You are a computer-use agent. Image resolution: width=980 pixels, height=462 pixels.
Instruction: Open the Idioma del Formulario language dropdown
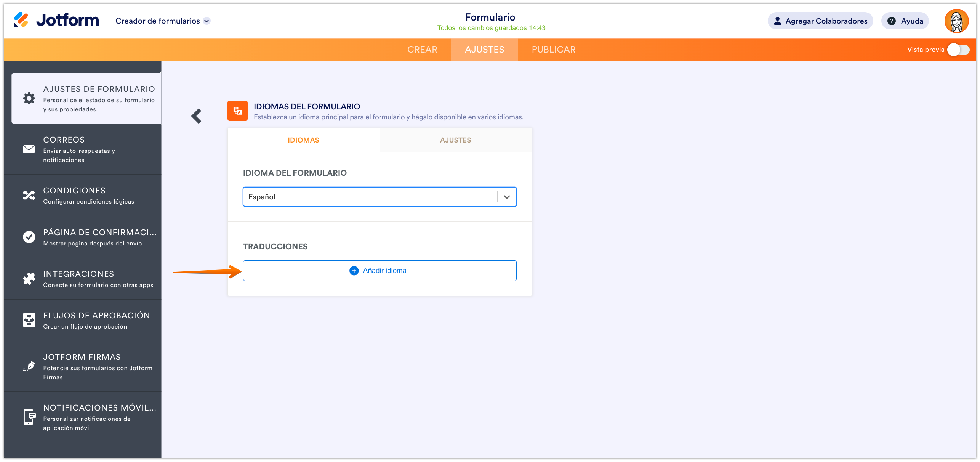point(507,197)
